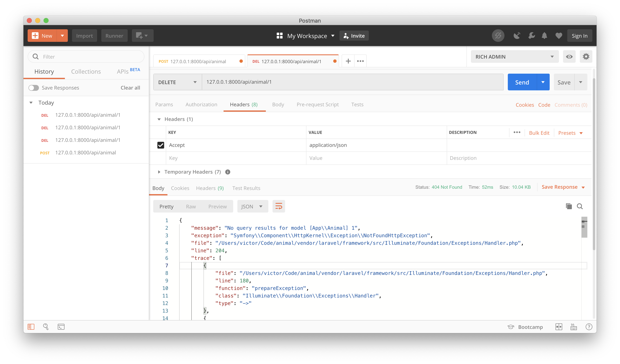This screenshot has width=620, height=364.
Task: Click the Import button
Action: coord(84,36)
